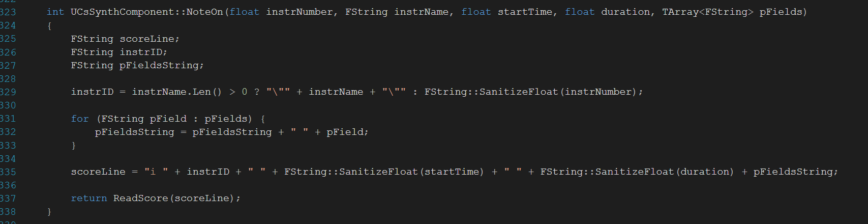Click the 'for' keyword on line 331
The height and width of the screenshot is (224, 868).
tap(80, 119)
